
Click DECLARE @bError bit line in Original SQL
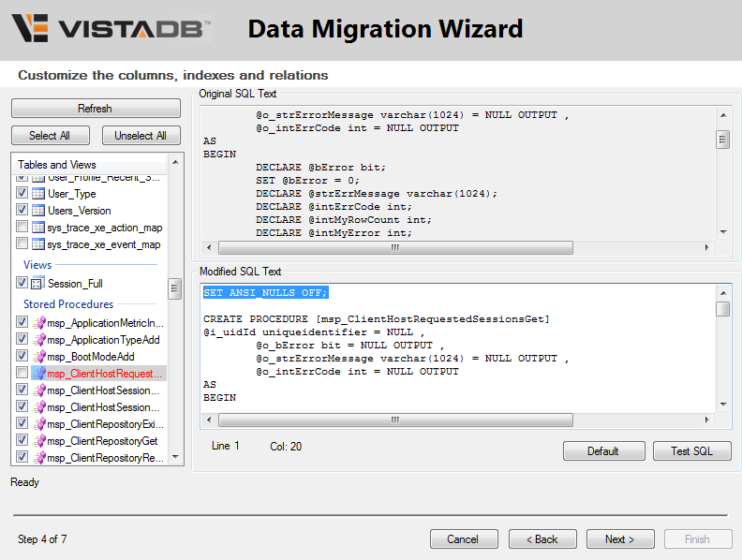coord(320,168)
